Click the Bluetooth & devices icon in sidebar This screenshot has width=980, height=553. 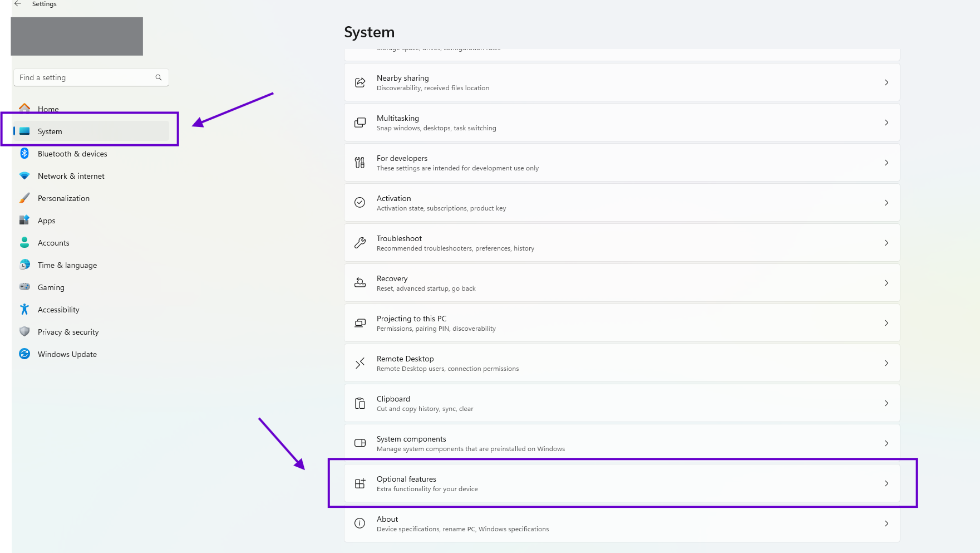tap(24, 153)
